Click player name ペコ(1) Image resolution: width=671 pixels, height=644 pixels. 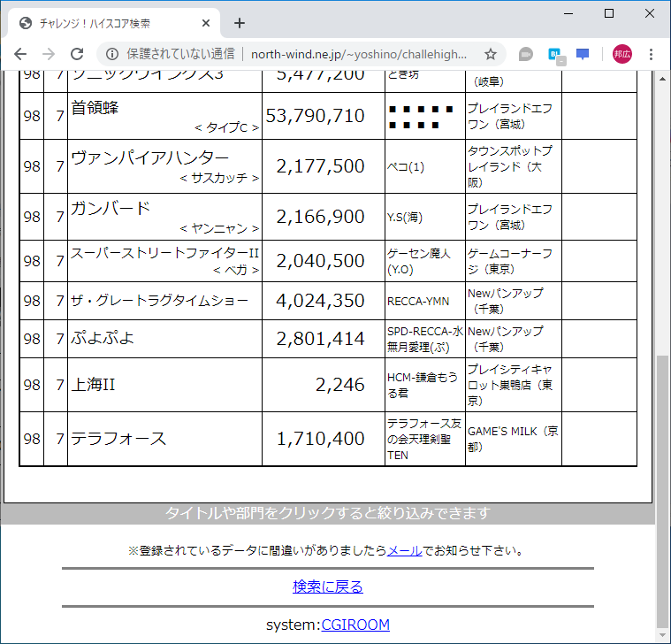(x=406, y=166)
